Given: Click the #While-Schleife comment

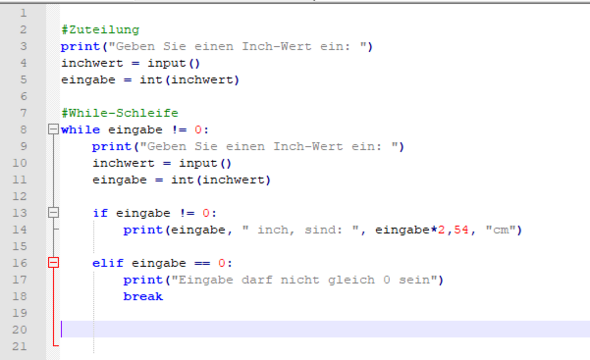Looking at the screenshot, I should [x=120, y=113].
